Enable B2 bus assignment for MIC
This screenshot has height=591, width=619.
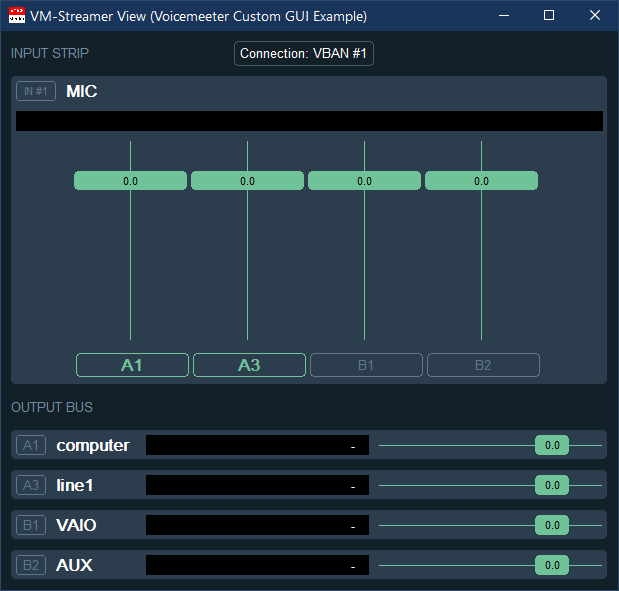pos(483,365)
